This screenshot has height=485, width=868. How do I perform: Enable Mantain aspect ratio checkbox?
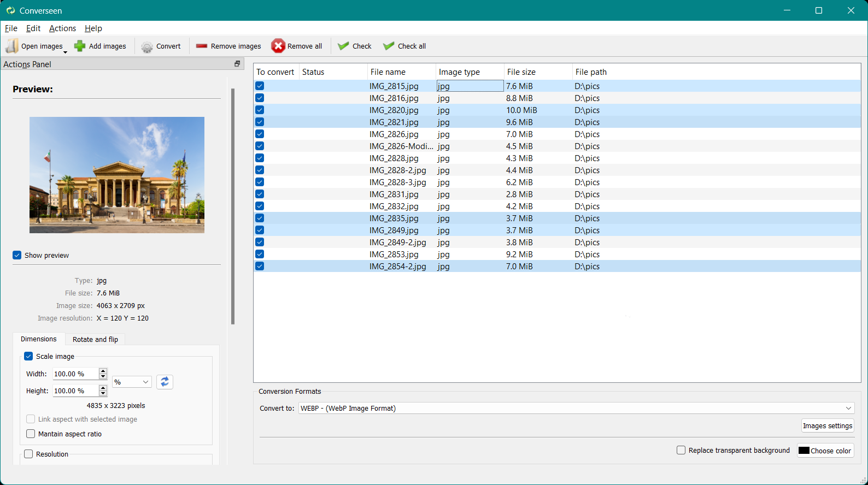coord(31,434)
